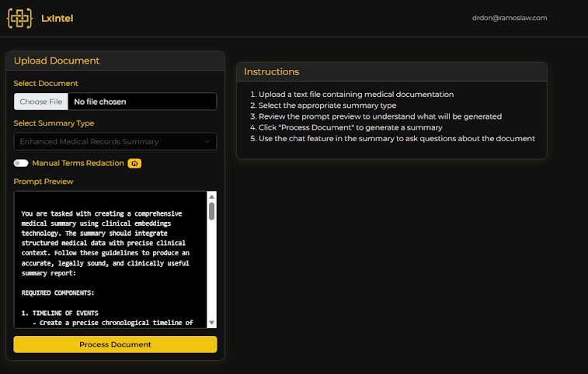Click inside the Prompt Preview text area

[109, 264]
